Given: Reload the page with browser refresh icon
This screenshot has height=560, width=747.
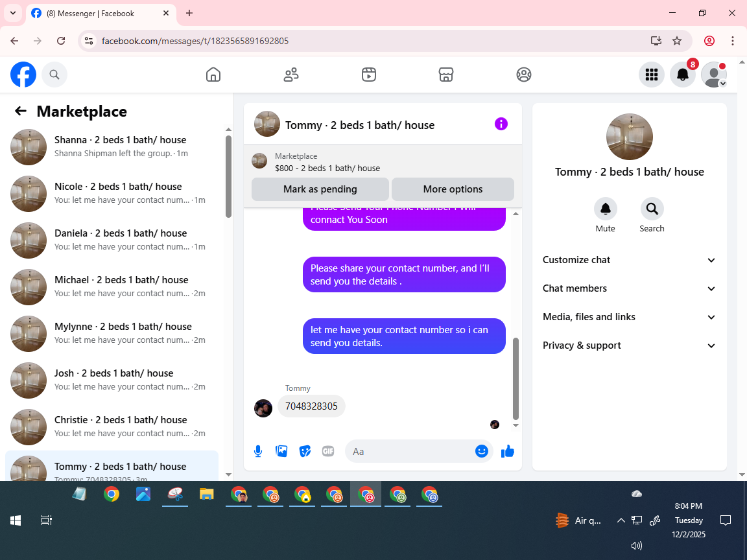Looking at the screenshot, I should [x=61, y=41].
